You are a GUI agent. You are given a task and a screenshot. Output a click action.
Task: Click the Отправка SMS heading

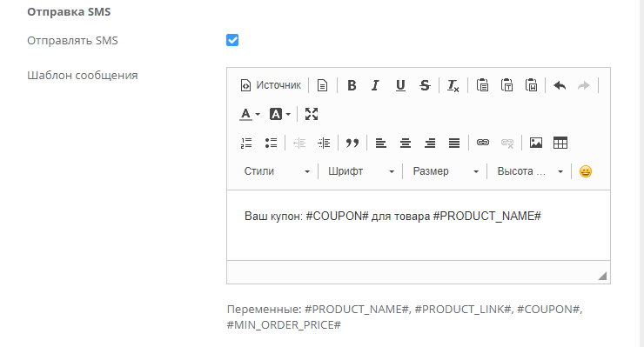pos(69,12)
